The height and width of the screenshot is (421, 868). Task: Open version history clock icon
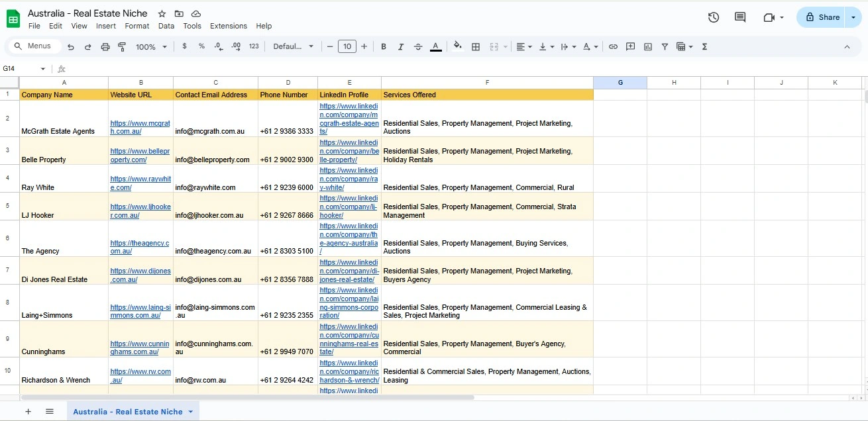[x=714, y=17]
